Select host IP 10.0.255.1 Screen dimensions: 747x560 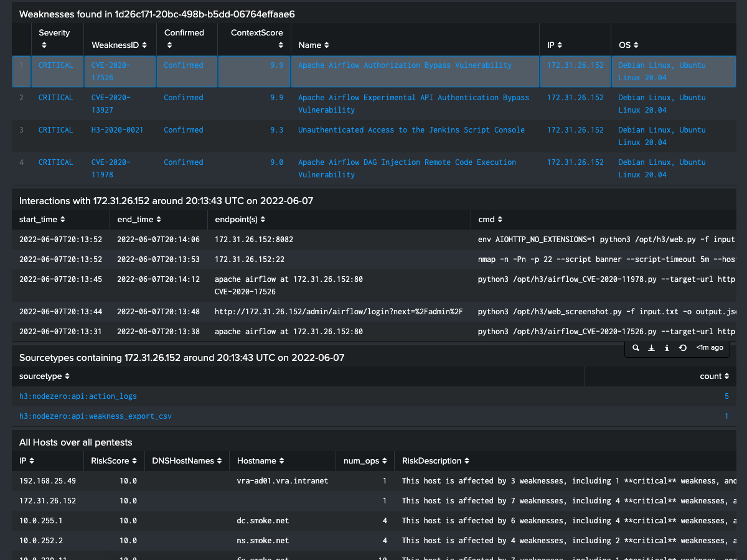[41, 521]
